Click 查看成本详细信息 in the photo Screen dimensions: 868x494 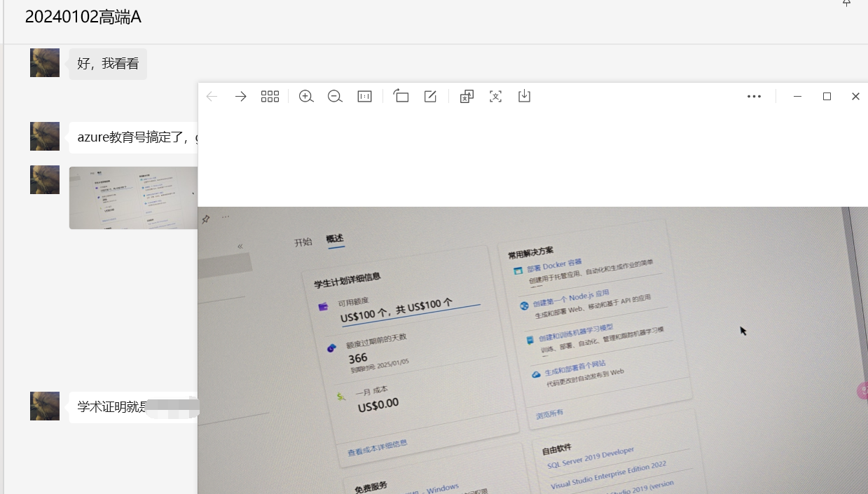(x=377, y=448)
